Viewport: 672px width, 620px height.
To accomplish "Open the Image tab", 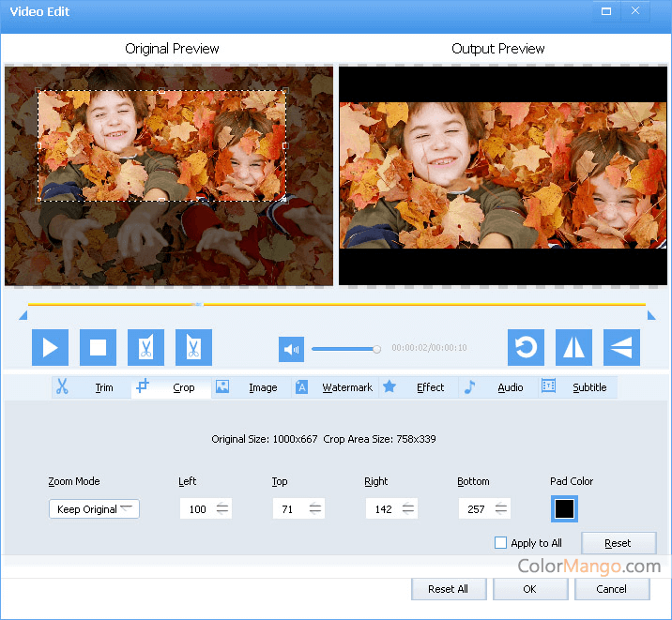I will click(252, 387).
